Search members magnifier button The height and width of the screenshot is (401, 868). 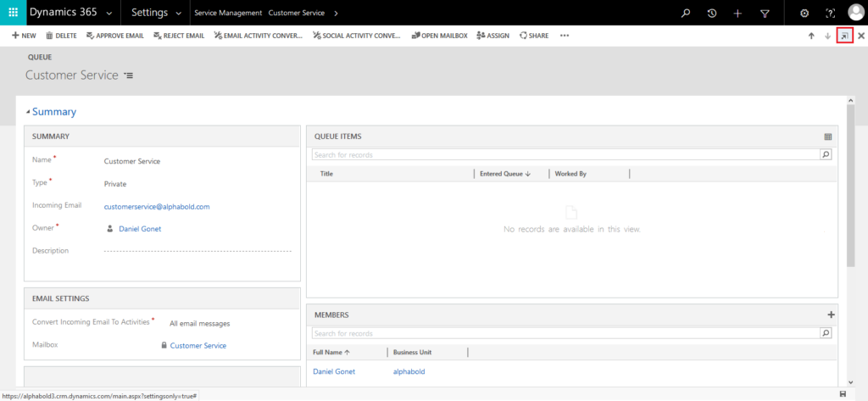click(x=826, y=333)
